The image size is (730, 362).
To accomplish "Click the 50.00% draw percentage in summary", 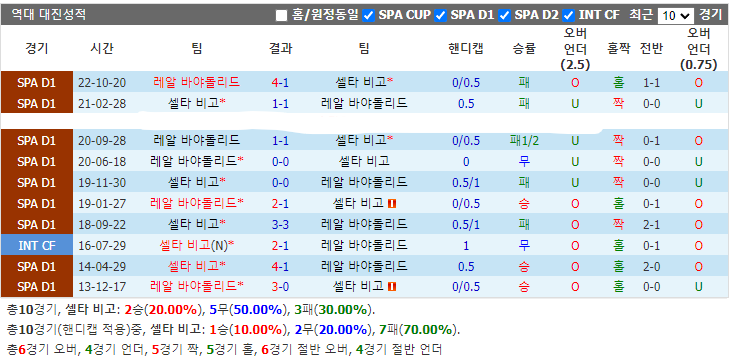I will [x=259, y=310].
